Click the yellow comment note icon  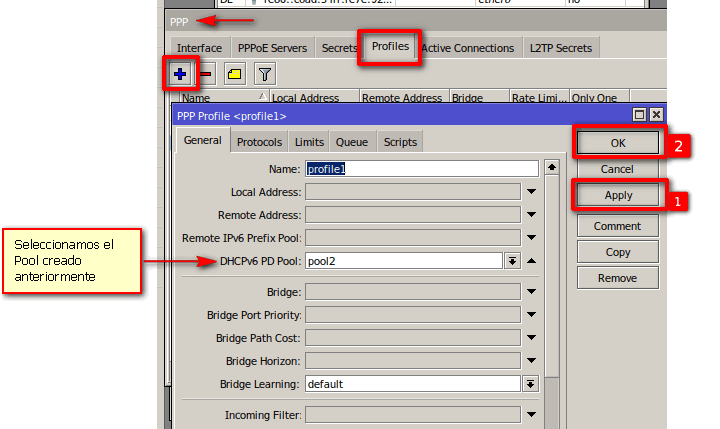(x=234, y=73)
